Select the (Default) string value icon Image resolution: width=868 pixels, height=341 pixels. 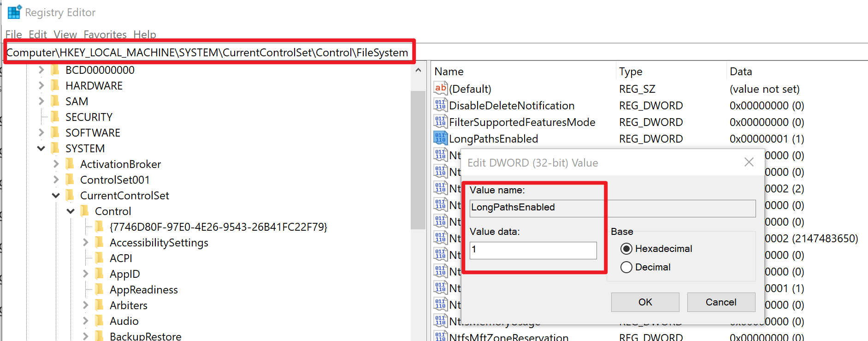pos(440,89)
